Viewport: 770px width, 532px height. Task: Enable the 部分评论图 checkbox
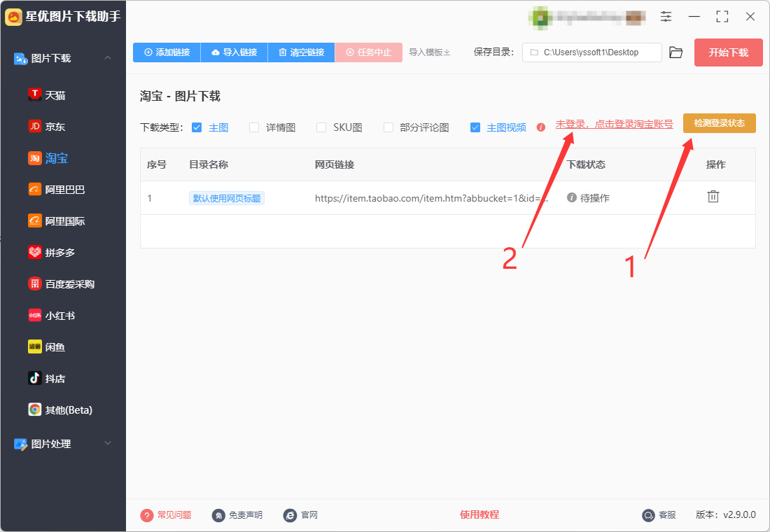pyautogui.click(x=388, y=127)
